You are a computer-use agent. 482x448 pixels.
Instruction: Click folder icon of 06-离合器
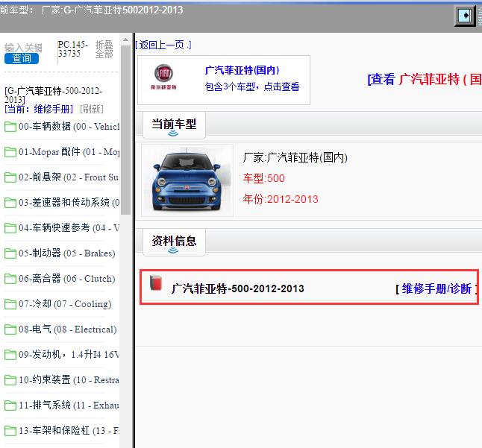point(10,279)
